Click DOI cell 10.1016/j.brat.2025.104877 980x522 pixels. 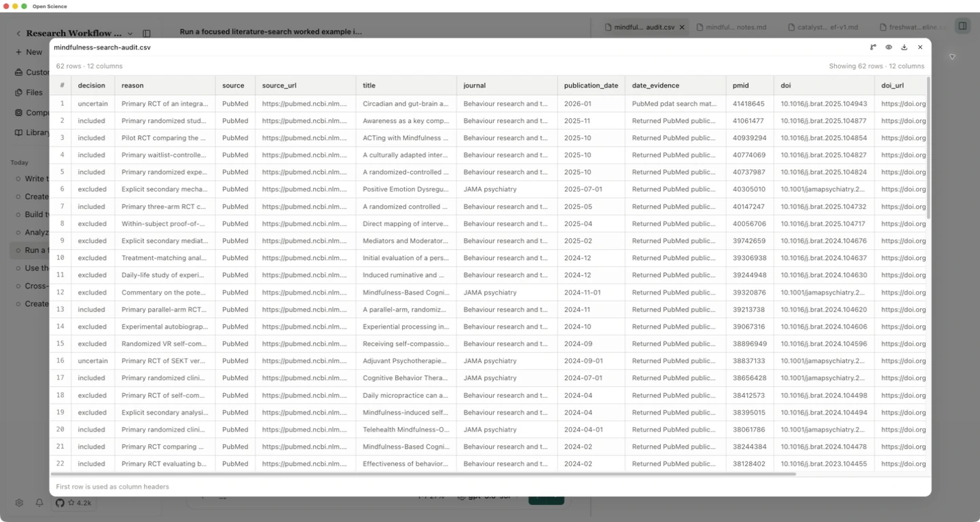[x=824, y=121]
